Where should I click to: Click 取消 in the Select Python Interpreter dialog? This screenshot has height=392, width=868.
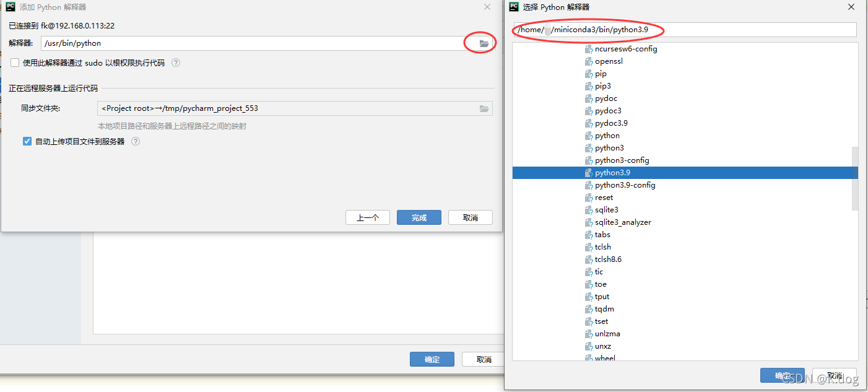[835, 375]
